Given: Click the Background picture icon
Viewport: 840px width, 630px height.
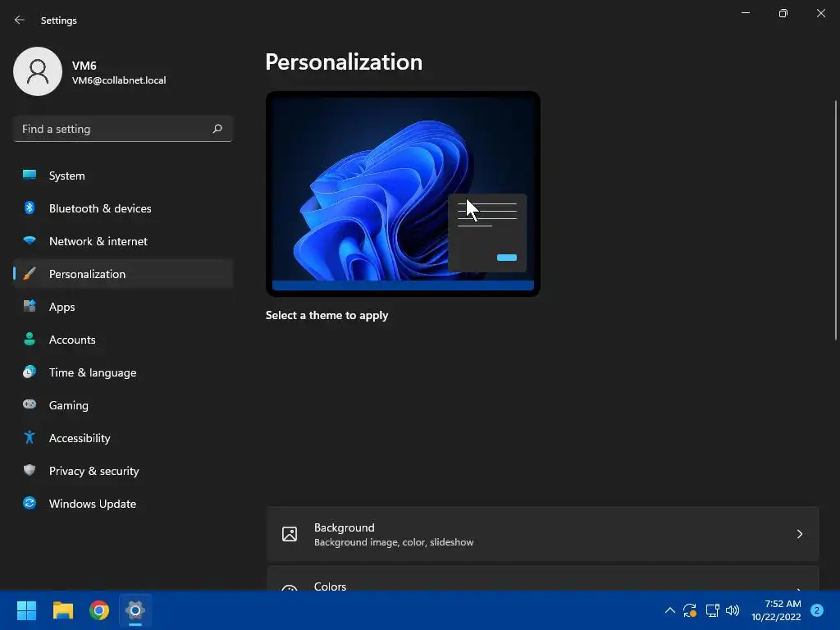Looking at the screenshot, I should coord(290,534).
